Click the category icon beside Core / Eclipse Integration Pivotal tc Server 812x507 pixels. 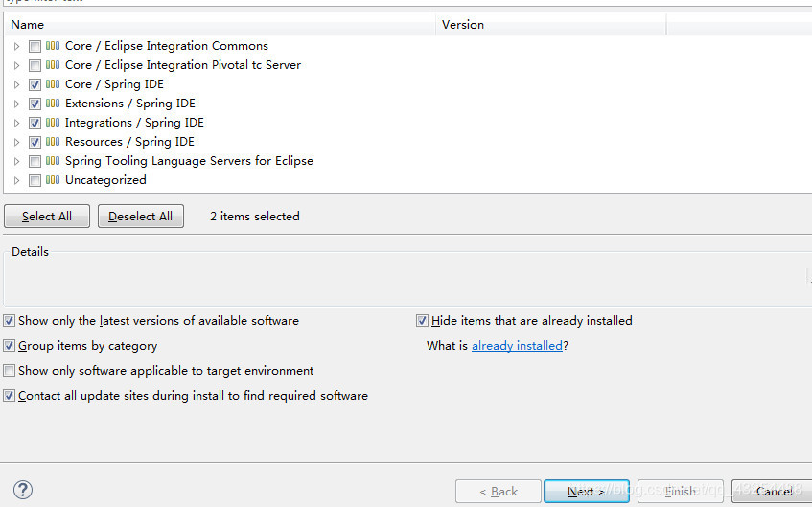pos(53,65)
